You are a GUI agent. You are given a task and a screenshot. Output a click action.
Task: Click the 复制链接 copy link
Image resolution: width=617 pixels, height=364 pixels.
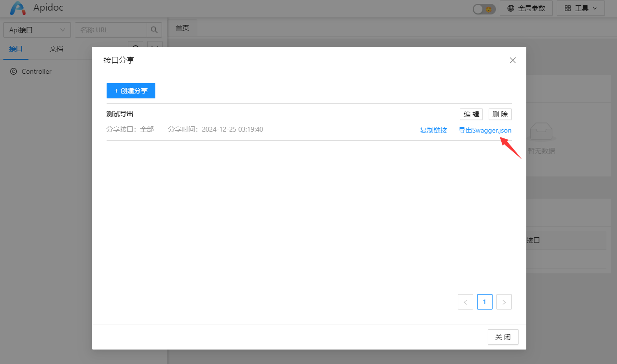click(433, 130)
